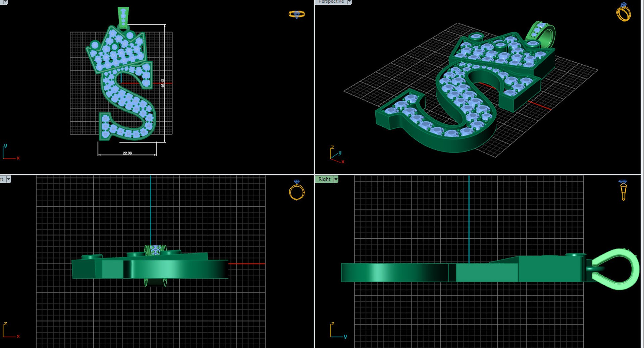Open the Front viewport dropdown arrow
The height and width of the screenshot is (348, 644).
coord(9,179)
